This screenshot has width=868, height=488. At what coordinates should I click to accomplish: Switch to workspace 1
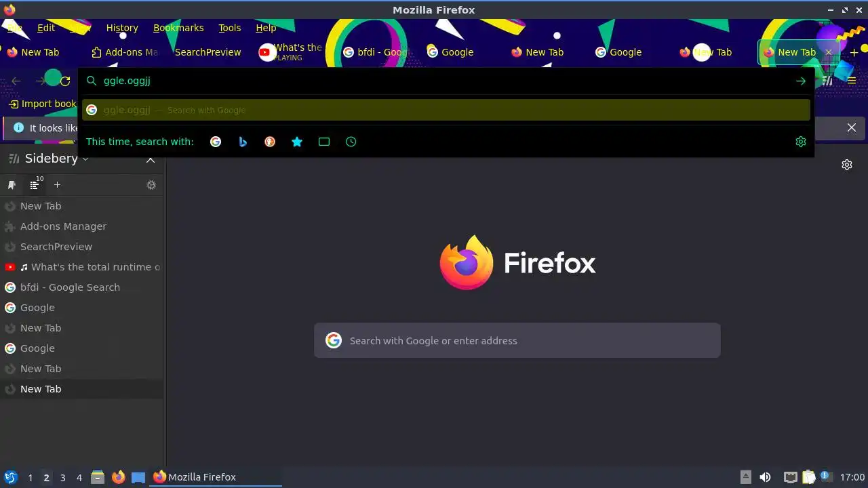point(30,477)
